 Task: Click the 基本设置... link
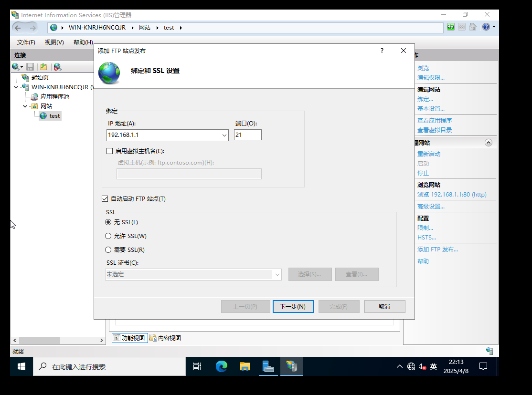431,109
